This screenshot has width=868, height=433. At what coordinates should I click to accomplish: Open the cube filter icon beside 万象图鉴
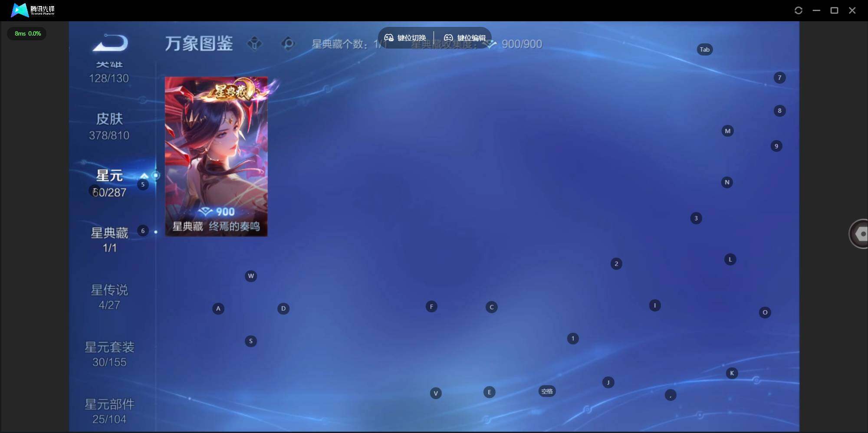pyautogui.click(x=255, y=43)
